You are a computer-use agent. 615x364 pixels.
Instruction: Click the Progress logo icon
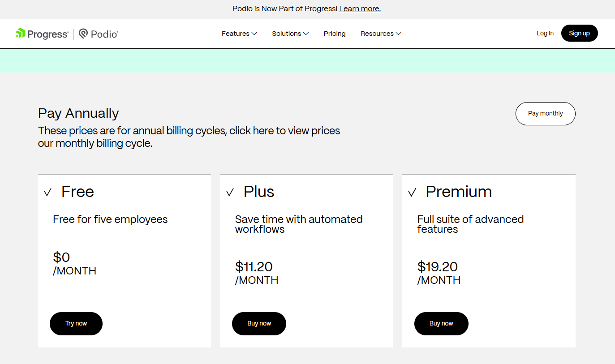pos(20,33)
